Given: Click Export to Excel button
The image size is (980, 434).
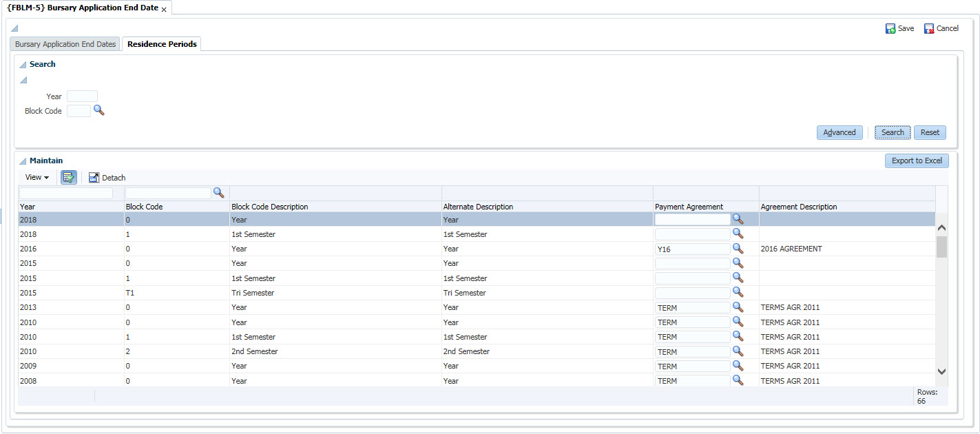Looking at the screenshot, I should point(917,161).
